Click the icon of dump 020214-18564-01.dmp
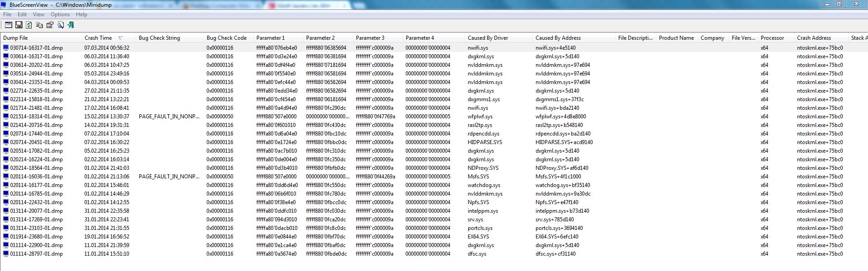The height and width of the screenshot is (271, 868). [x=6, y=168]
